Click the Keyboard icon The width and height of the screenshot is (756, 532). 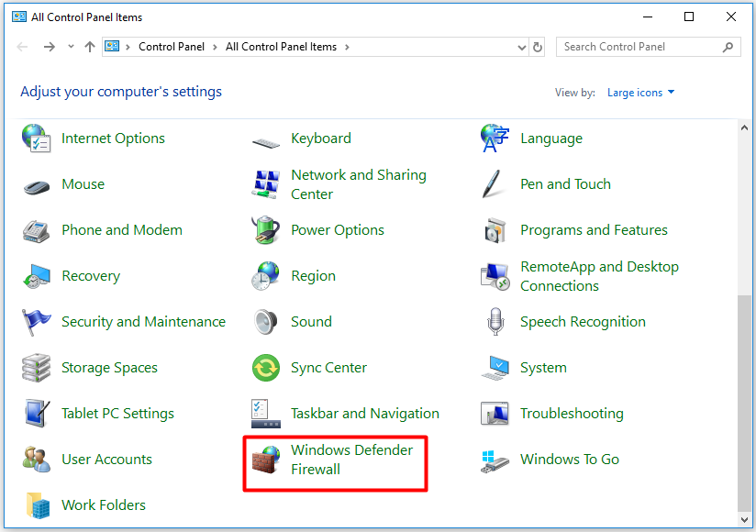(x=266, y=143)
